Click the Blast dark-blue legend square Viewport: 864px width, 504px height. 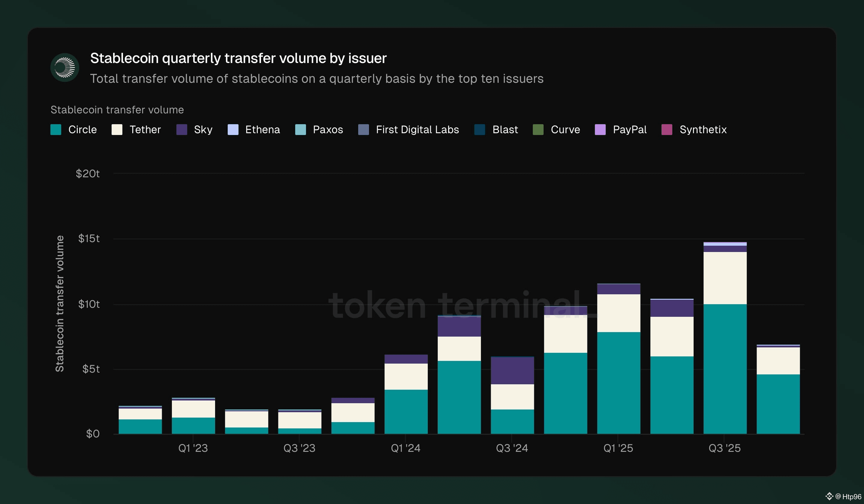point(480,130)
